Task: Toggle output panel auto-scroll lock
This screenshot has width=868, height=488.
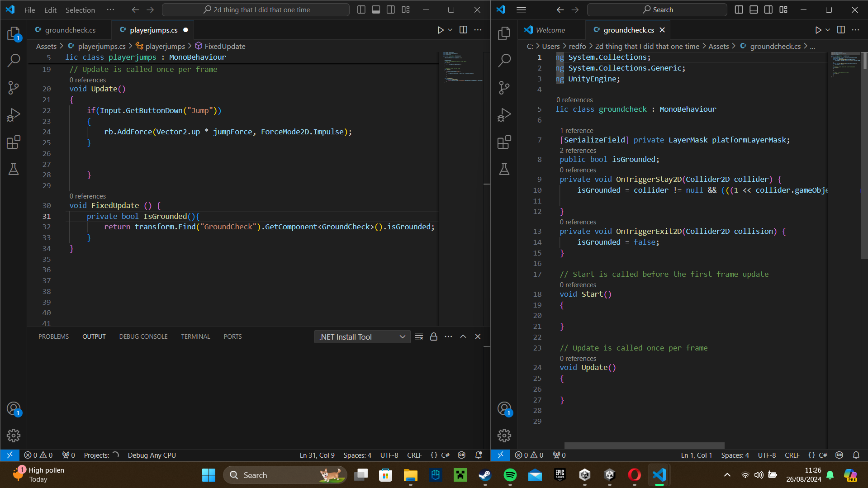Action: 433,336
